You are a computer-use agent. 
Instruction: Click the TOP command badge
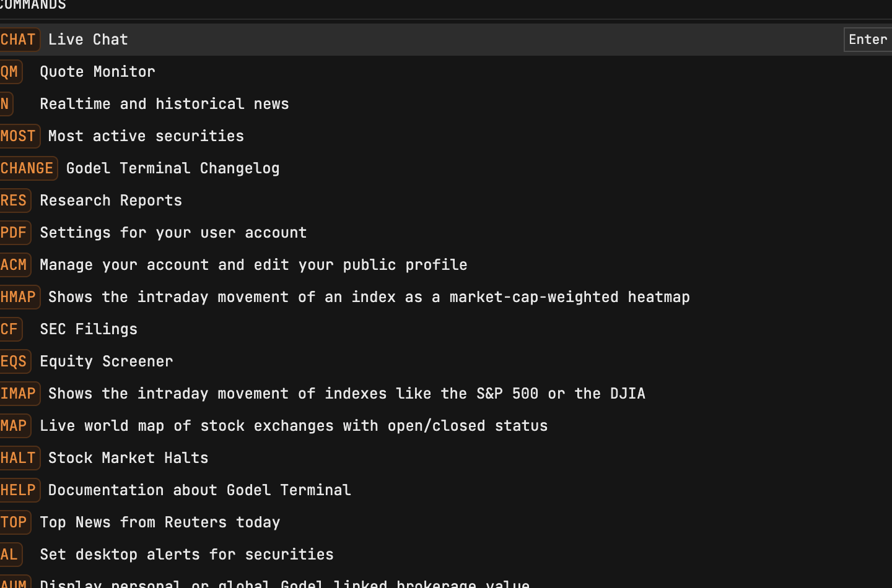pos(15,522)
